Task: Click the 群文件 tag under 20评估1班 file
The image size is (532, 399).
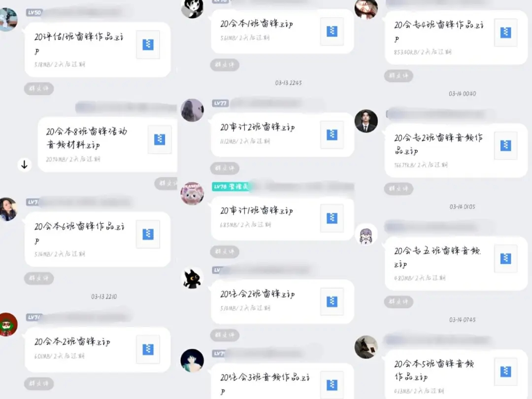Action: (39, 89)
